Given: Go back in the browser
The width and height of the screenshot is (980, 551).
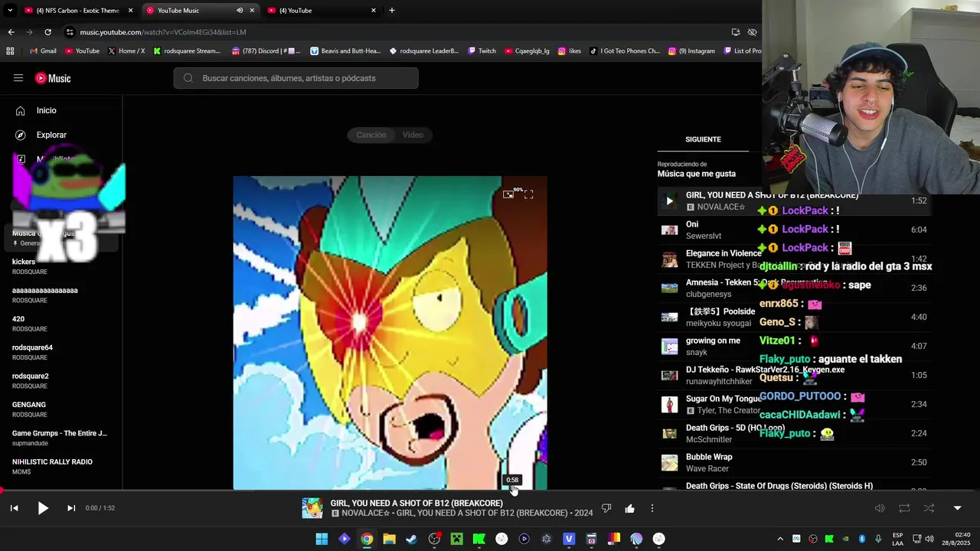Looking at the screenshot, I should [x=11, y=32].
